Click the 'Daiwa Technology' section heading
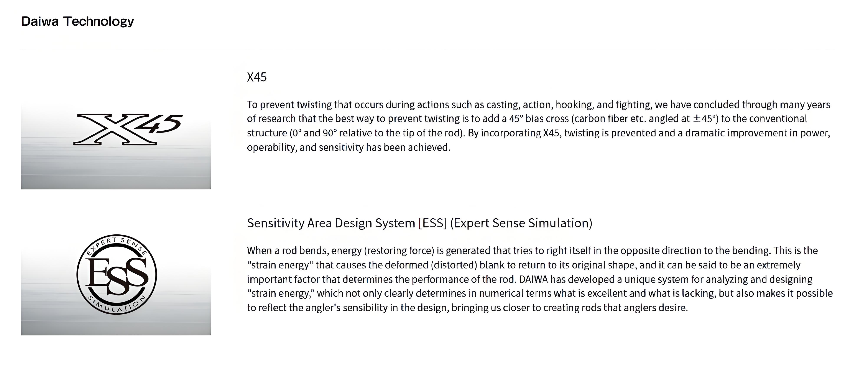868x365 pixels. (77, 21)
